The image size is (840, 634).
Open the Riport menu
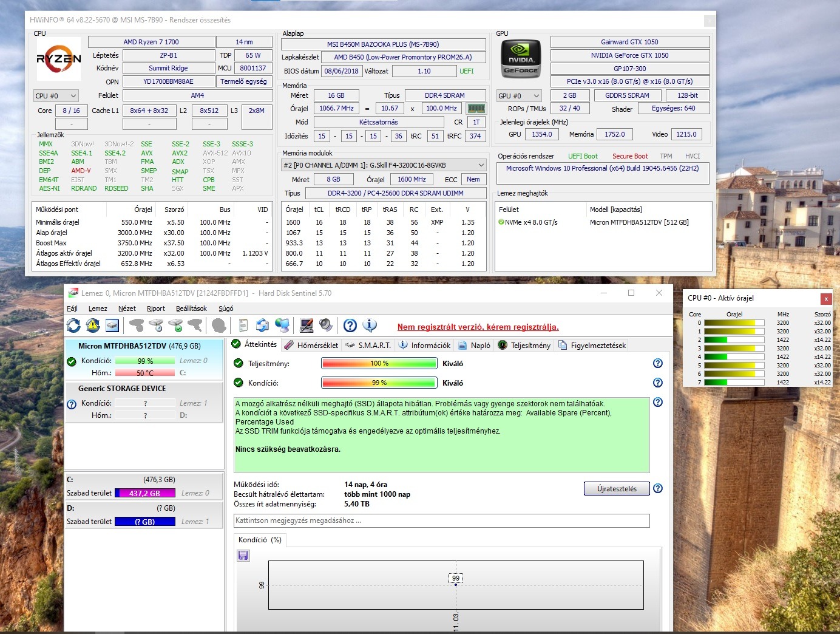(x=156, y=308)
